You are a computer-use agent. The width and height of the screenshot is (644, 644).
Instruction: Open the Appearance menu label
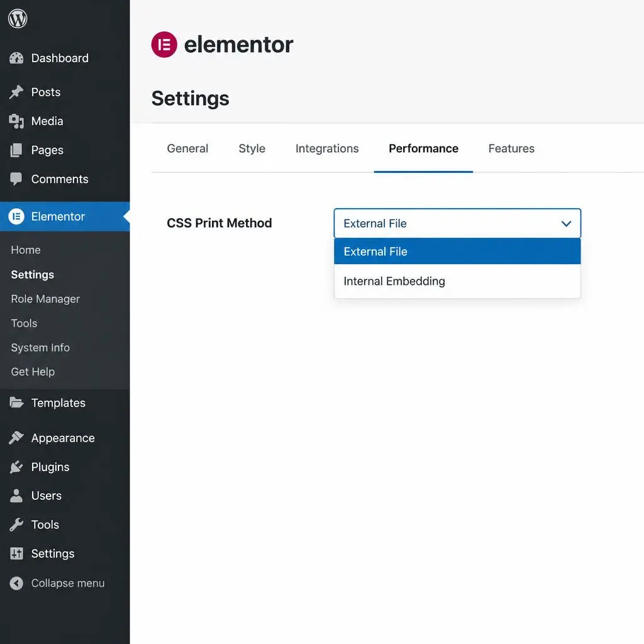[x=64, y=438]
